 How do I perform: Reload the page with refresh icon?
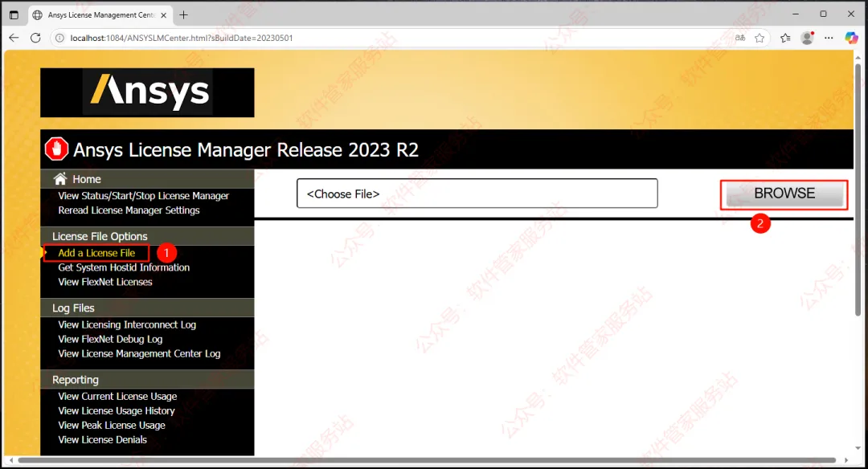[x=35, y=38]
